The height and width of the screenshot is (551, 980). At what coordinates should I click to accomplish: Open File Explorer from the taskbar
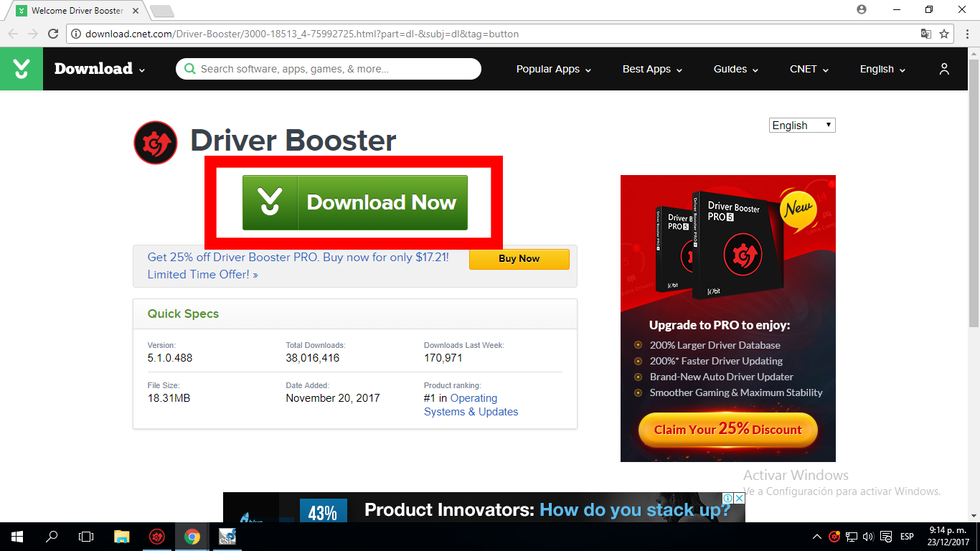pyautogui.click(x=122, y=537)
